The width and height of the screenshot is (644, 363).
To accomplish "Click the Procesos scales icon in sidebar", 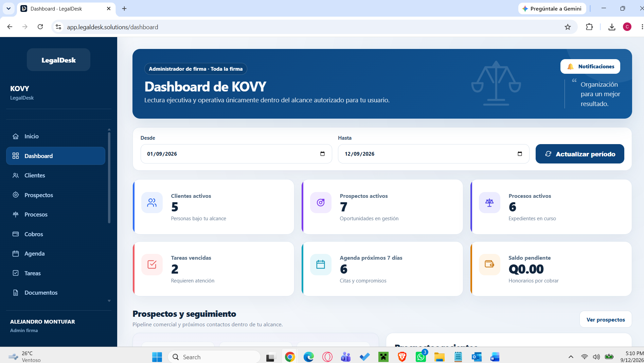I will point(16,214).
